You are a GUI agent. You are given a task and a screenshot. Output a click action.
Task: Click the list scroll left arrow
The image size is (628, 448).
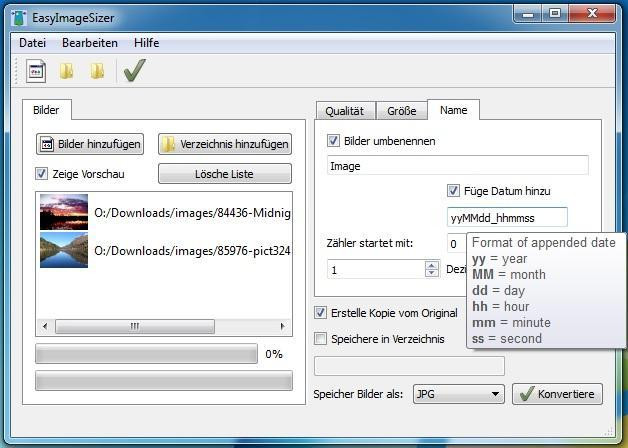pyautogui.click(x=45, y=326)
